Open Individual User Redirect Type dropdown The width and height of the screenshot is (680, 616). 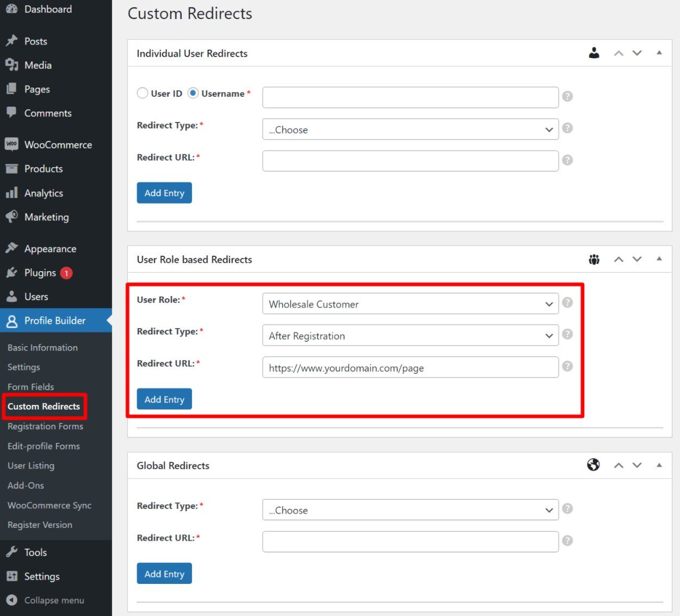[410, 130]
